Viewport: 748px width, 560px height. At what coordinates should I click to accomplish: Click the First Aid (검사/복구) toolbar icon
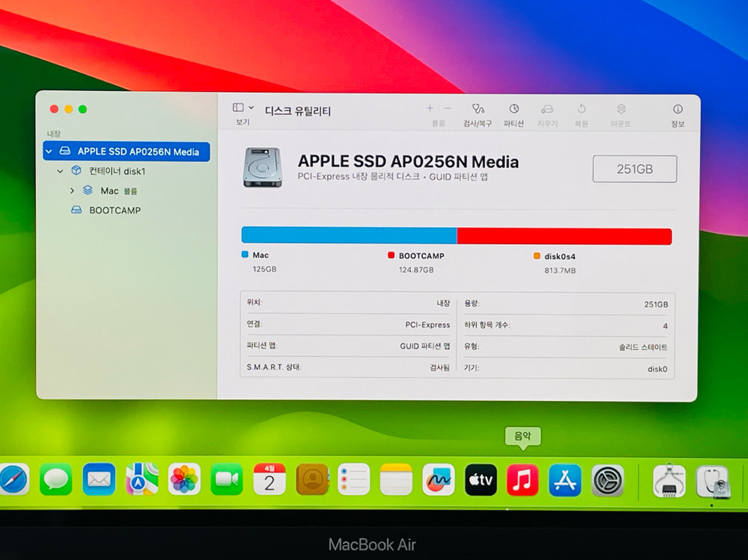[x=477, y=110]
